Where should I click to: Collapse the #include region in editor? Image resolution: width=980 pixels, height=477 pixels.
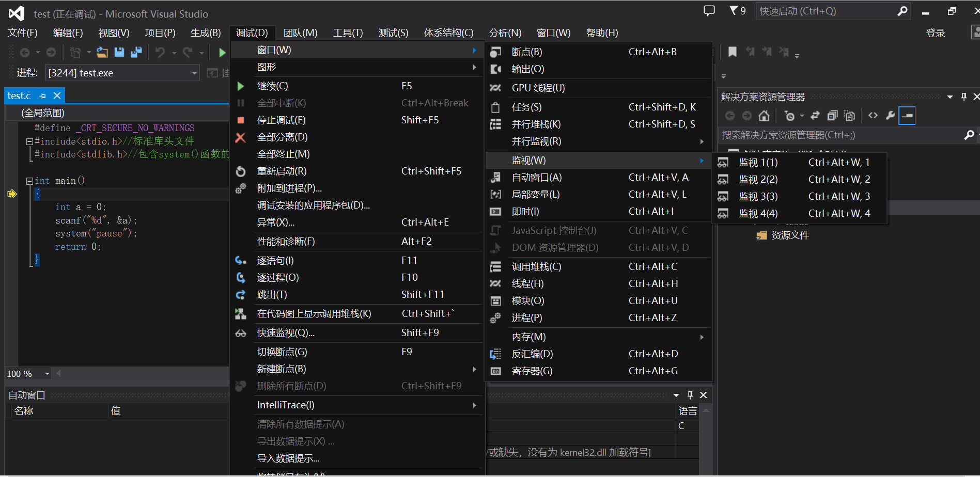[x=29, y=141]
